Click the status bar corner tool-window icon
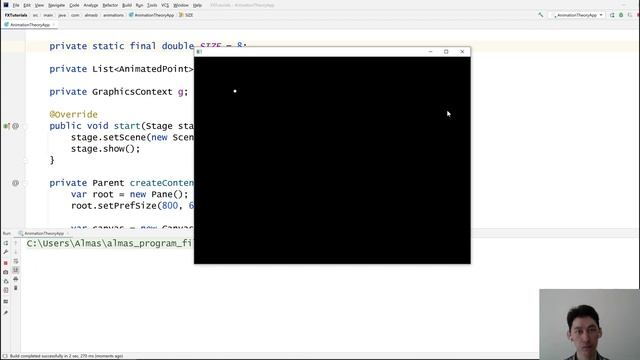The image size is (640, 360). tap(4, 356)
